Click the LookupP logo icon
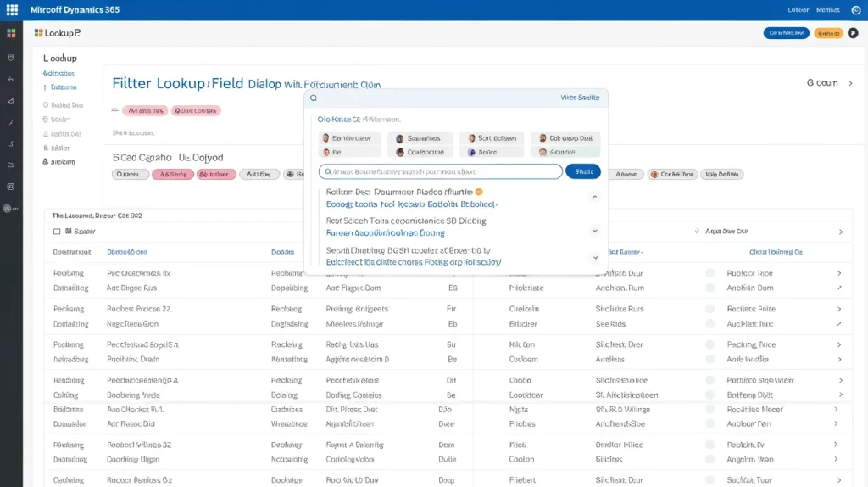Image resolution: width=868 pixels, height=487 pixels. [x=38, y=33]
